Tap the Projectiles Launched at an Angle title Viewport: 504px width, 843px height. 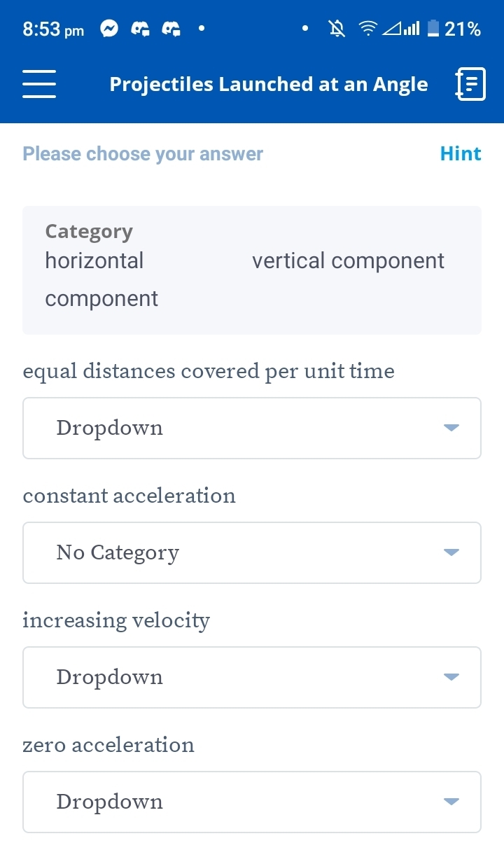[269, 85]
